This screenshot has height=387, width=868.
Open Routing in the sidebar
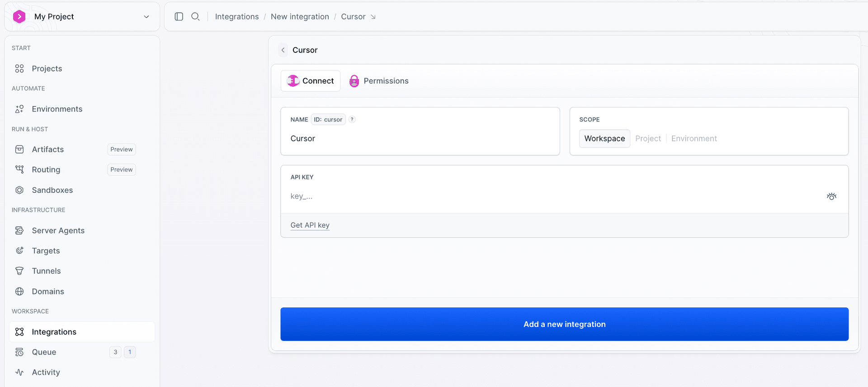coord(46,170)
